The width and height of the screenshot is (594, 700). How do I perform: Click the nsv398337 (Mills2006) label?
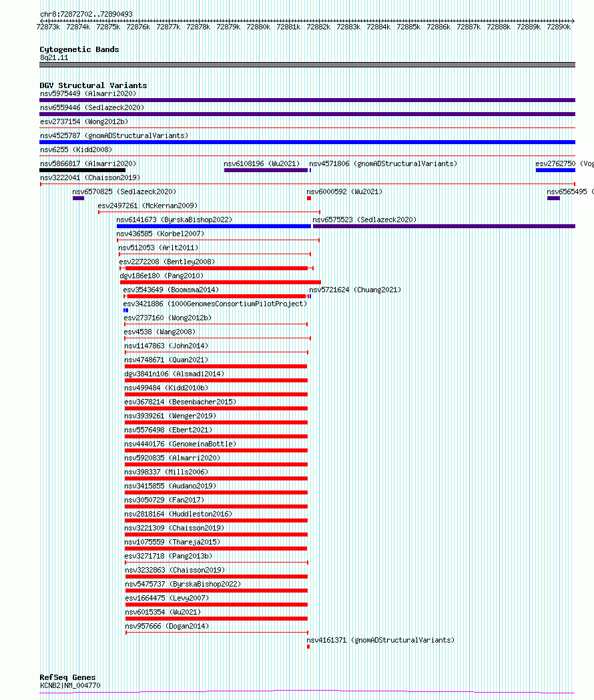click(166, 472)
